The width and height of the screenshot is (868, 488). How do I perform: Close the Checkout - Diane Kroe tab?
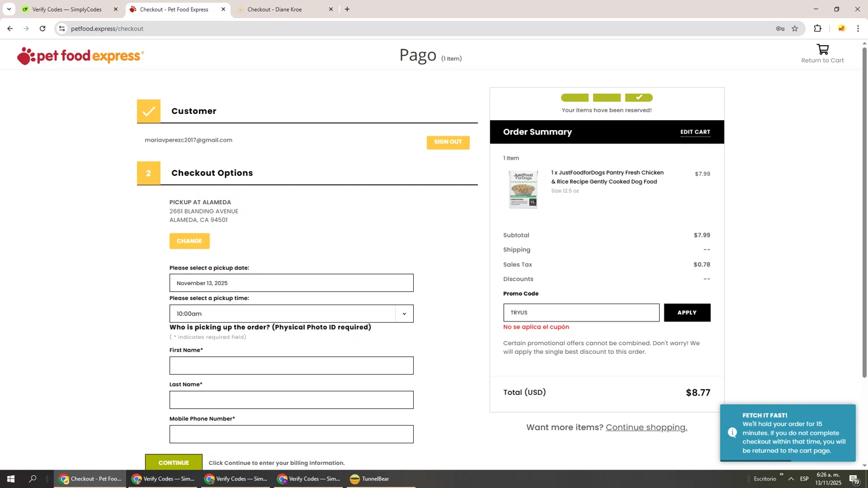pos(331,9)
